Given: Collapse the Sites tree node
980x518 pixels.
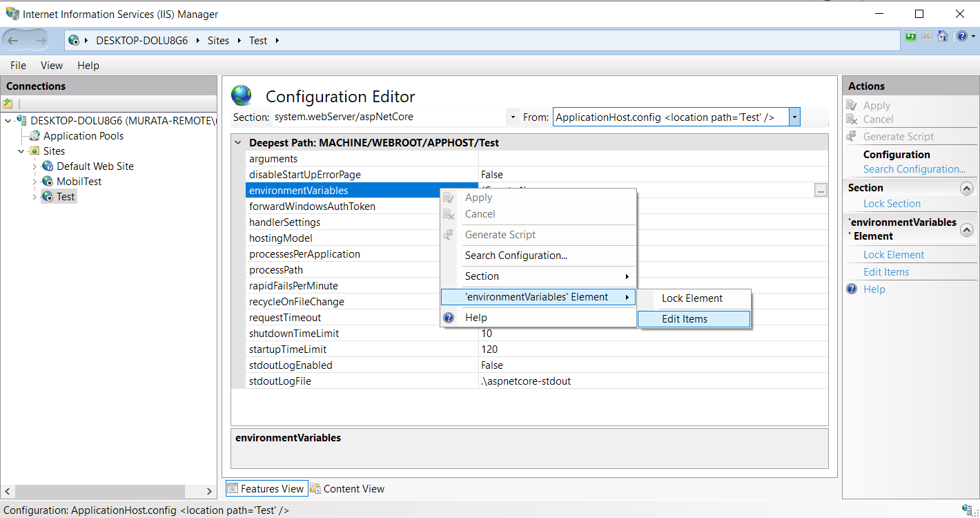Looking at the screenshot, I should tap(21, 151).
